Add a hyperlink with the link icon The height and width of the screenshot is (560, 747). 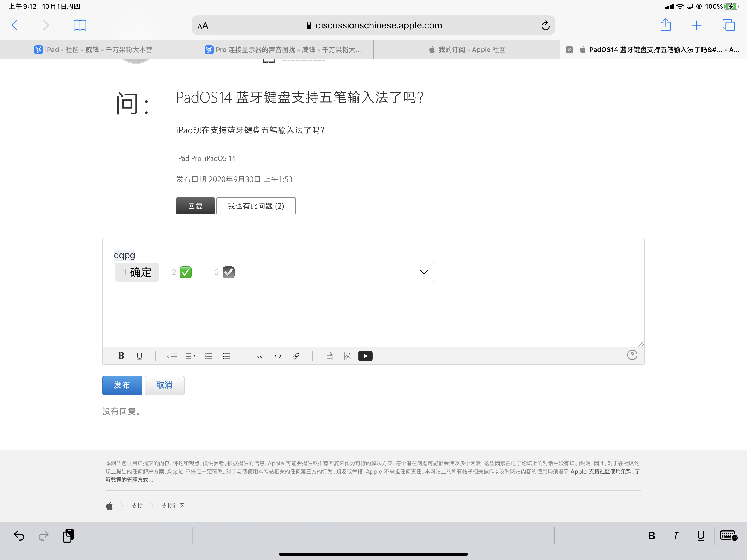(296, 356)
